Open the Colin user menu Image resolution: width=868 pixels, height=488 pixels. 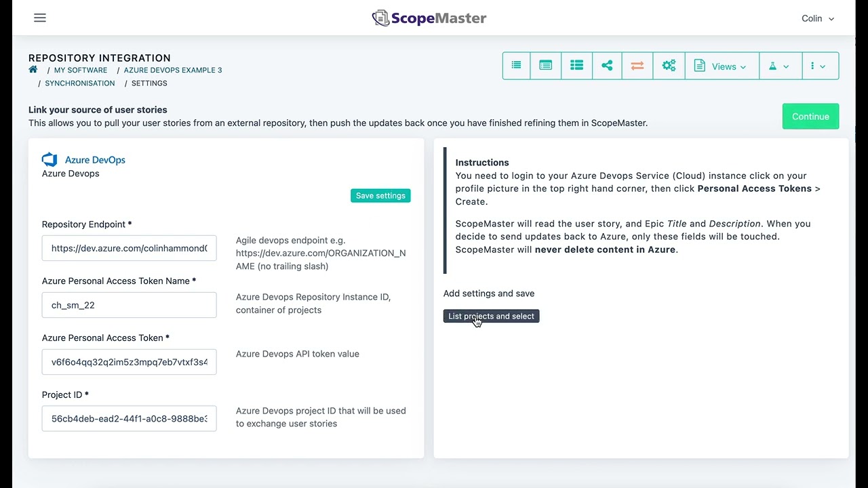[817, 18]
